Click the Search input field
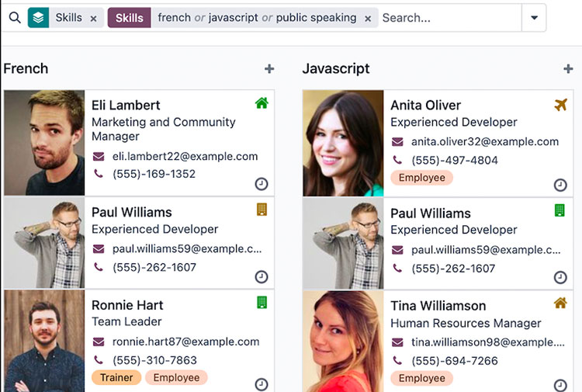This screenshot has height=392, width=582. point(449,18)
